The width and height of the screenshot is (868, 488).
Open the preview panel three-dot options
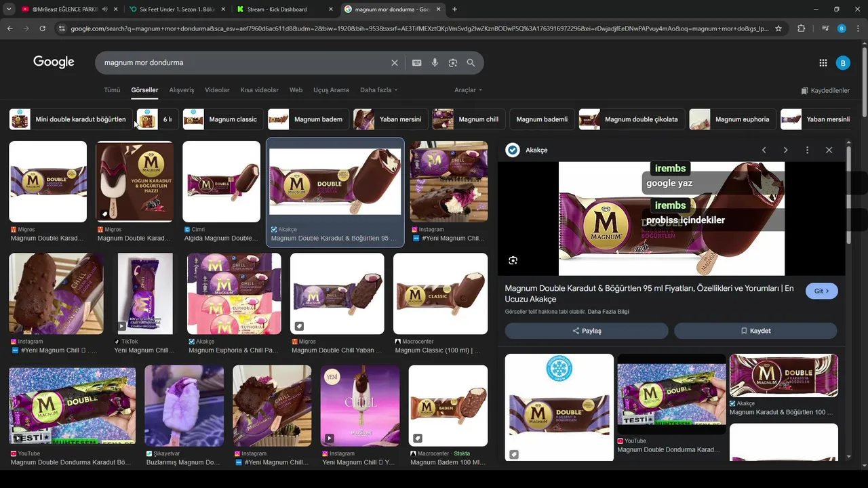807,150
